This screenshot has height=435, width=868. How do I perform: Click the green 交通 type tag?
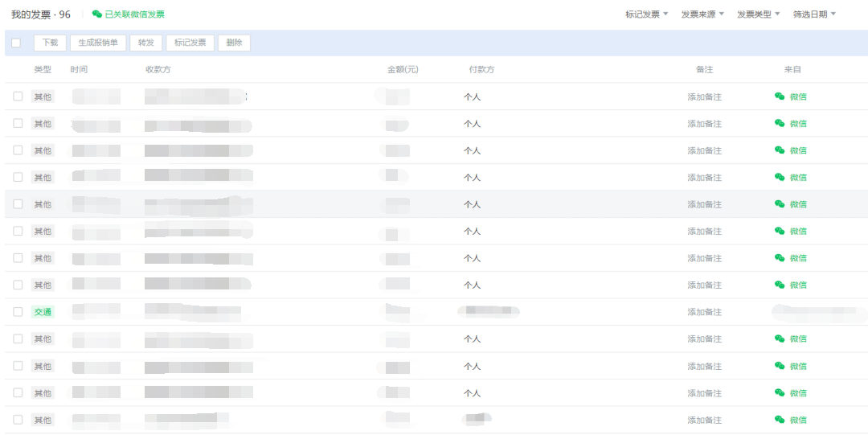pyautogui.click(x=43, y=312)
